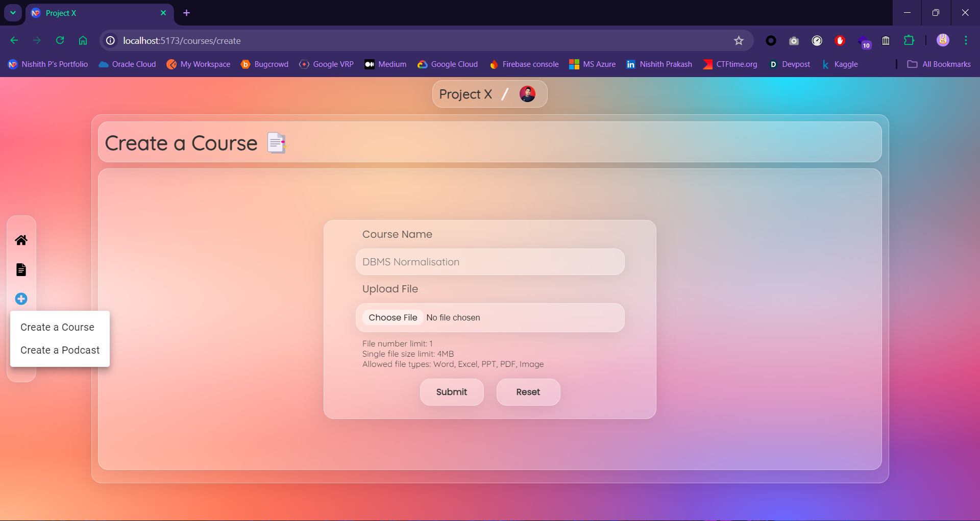Open the Oracle Cloud bookmark
Viewport: 980px width, 521px height.
click(x=127, y=64)
